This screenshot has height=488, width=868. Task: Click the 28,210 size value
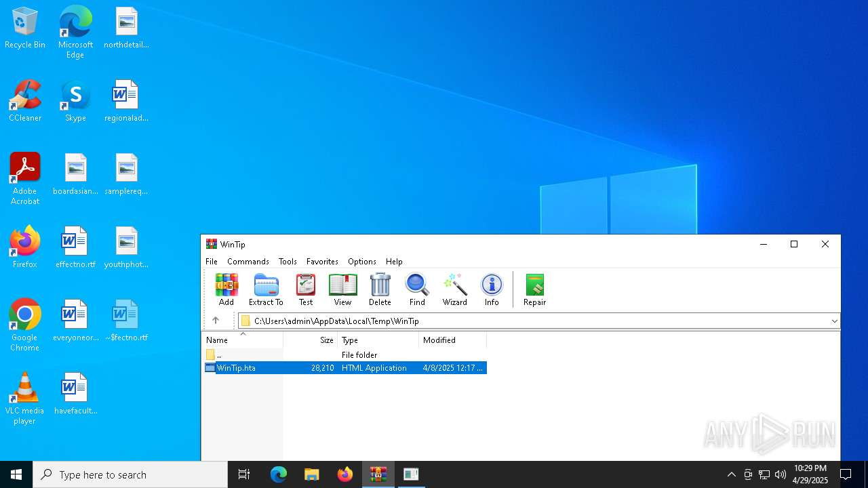[x=322, y=367]
